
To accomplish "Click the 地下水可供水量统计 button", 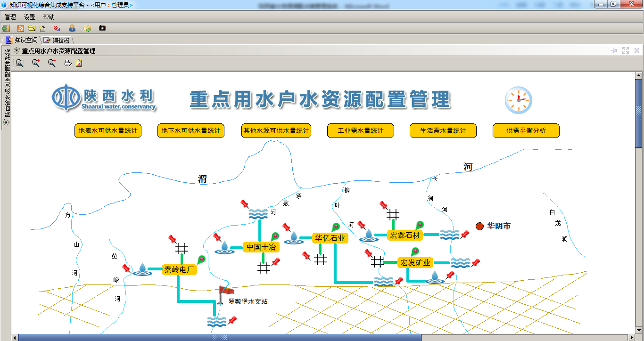I will tap(191, 131).
